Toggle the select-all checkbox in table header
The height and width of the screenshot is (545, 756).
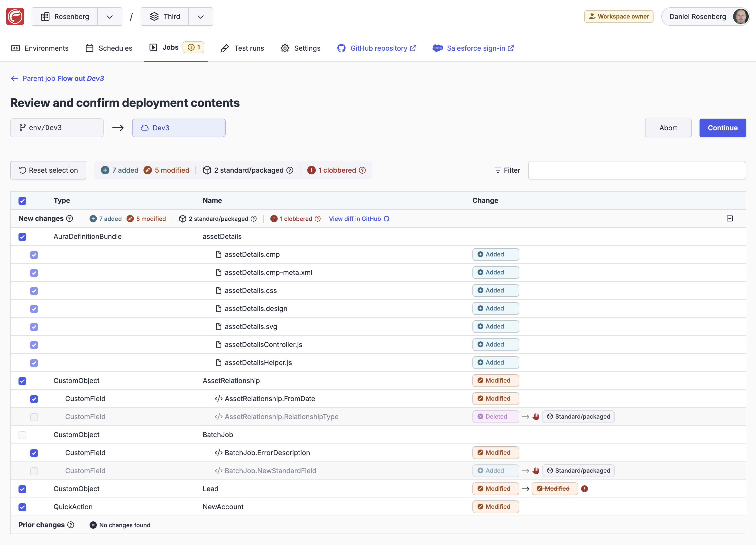pos(22,201)
